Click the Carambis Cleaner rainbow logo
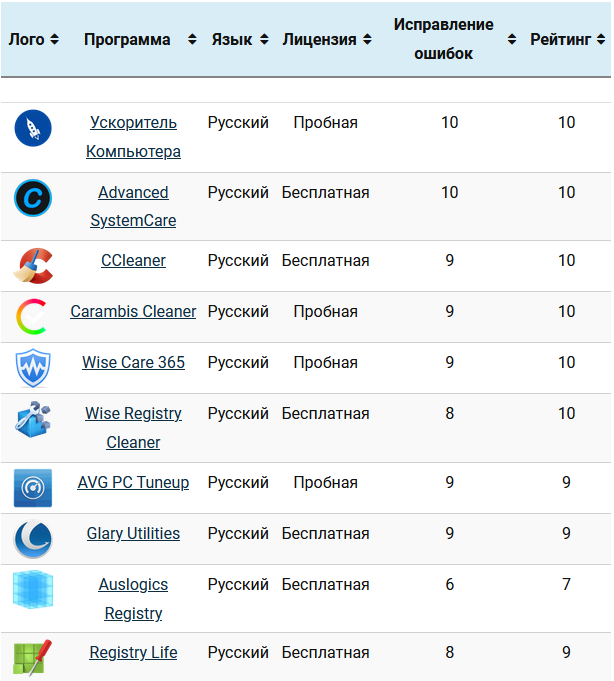Viewport: 614px width, 681px height. tap(31, 317)
